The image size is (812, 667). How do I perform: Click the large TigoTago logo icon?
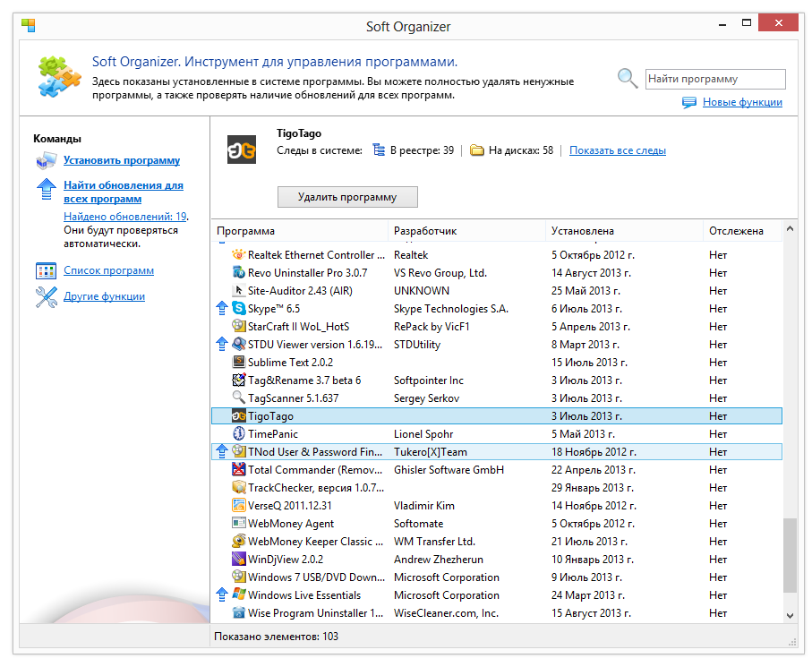(x=242, y=150)
